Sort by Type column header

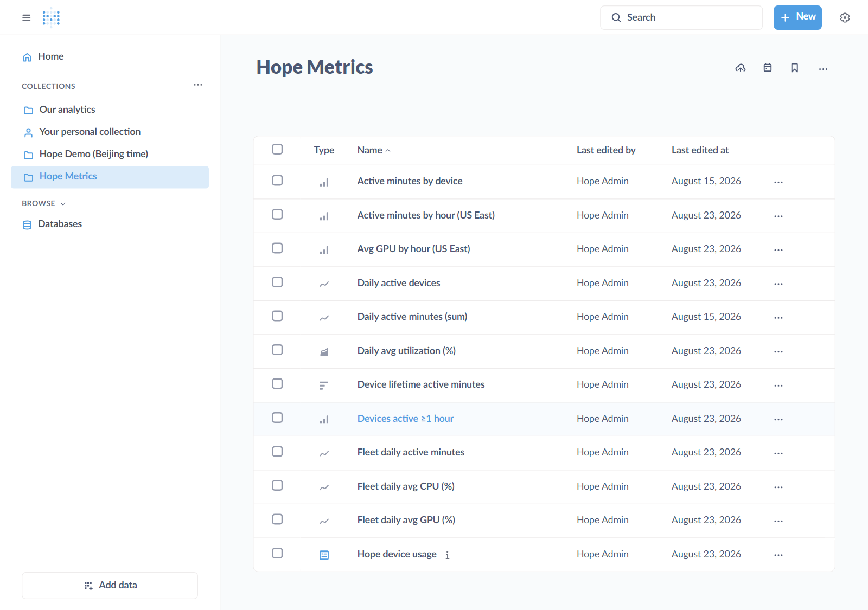pyautogui.click(x=324, y=150)
